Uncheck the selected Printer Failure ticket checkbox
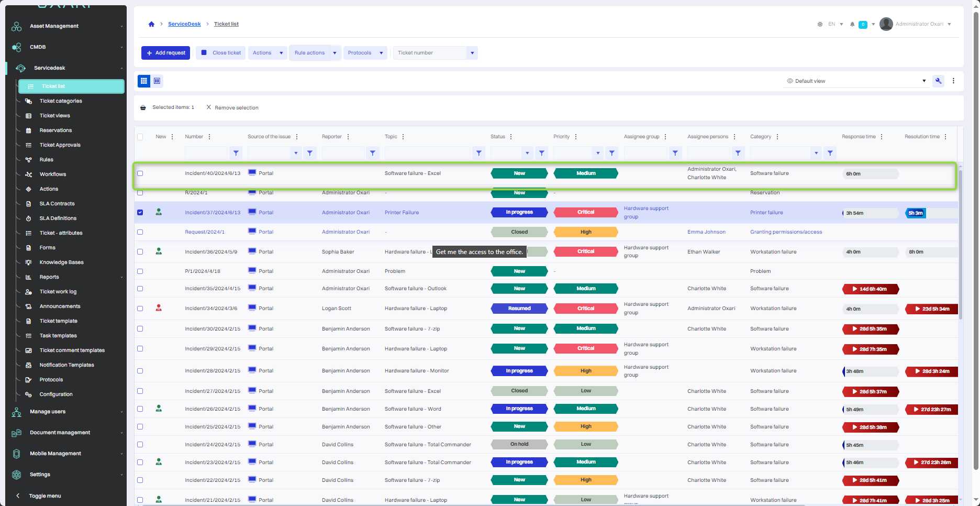 [140, 213]
